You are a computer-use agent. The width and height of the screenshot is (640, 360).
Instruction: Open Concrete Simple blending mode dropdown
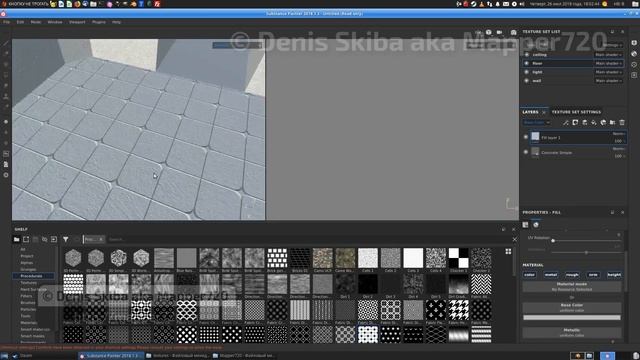tap(618, 149)
